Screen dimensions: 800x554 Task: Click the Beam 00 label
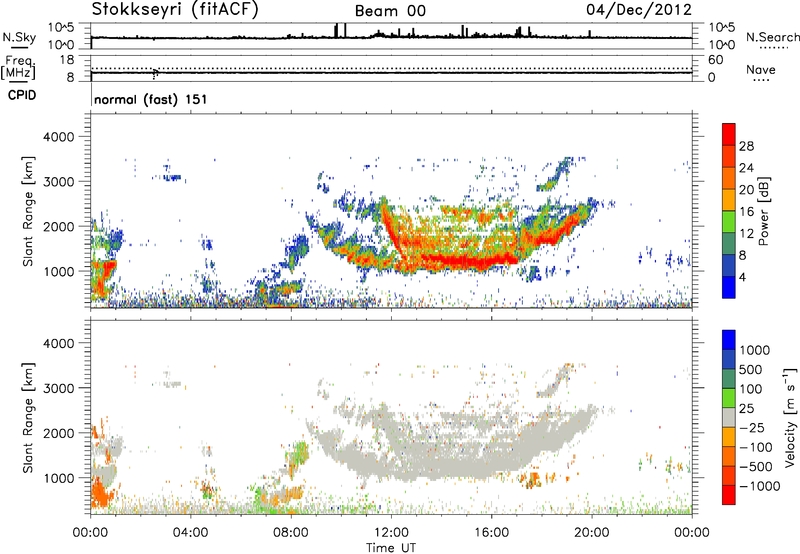pyautogui.click(x=390, y=11)
